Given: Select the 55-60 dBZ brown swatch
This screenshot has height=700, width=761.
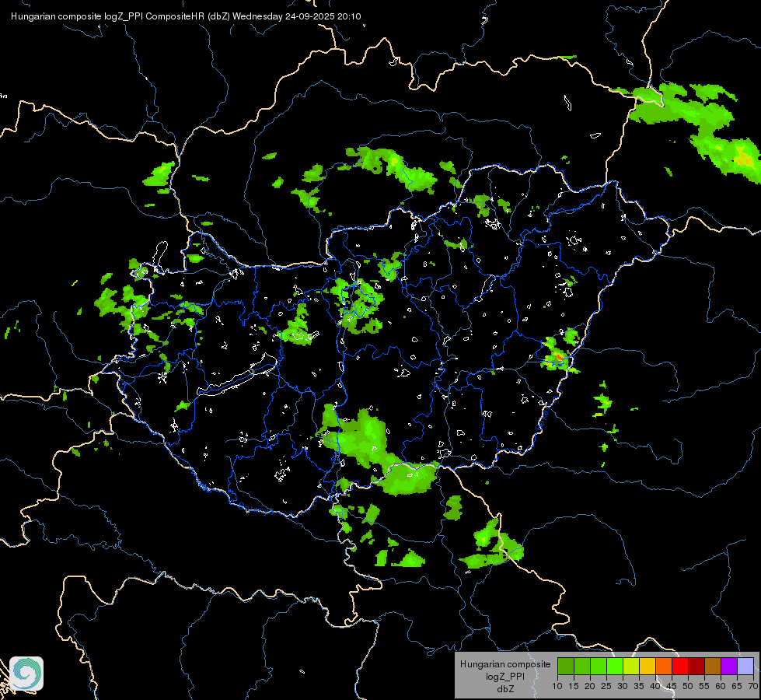Looking at the screenshot, I should click(x=713, y=666).
